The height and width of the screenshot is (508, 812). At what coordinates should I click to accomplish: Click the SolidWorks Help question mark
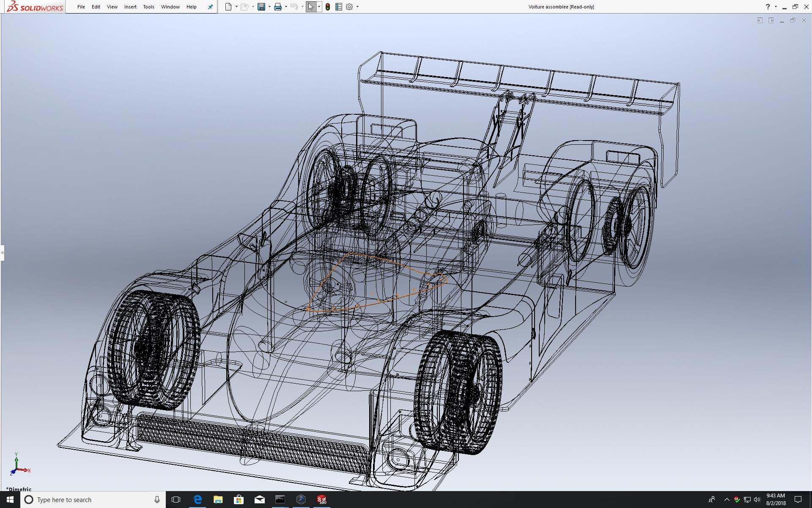(x=768, y=7)
